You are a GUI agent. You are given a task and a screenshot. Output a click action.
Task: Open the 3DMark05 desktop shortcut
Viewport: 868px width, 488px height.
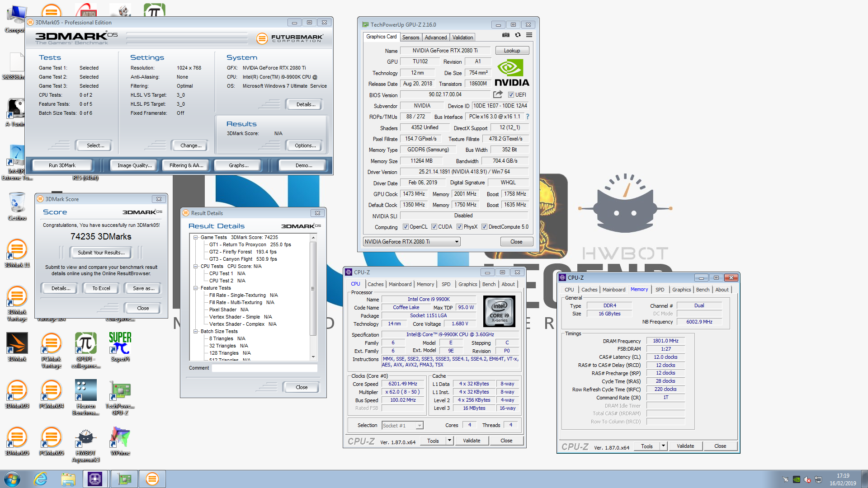pos(17,441)
